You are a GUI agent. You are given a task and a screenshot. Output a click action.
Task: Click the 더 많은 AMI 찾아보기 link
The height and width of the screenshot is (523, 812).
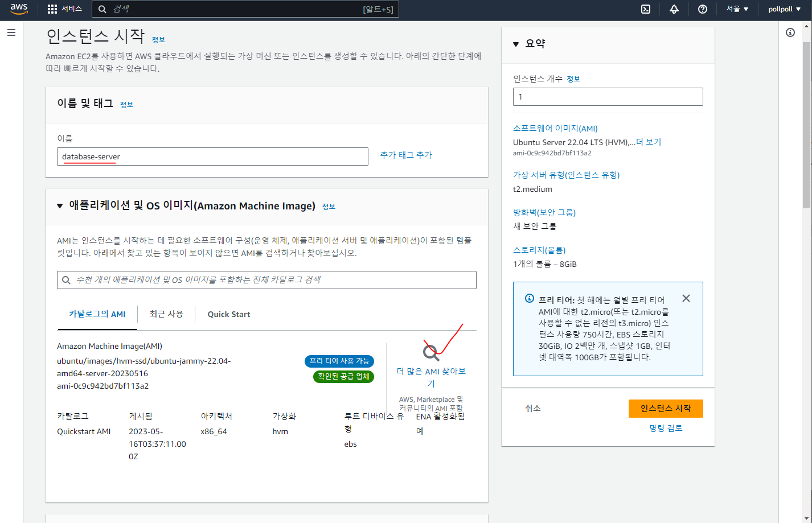(431, 377)
